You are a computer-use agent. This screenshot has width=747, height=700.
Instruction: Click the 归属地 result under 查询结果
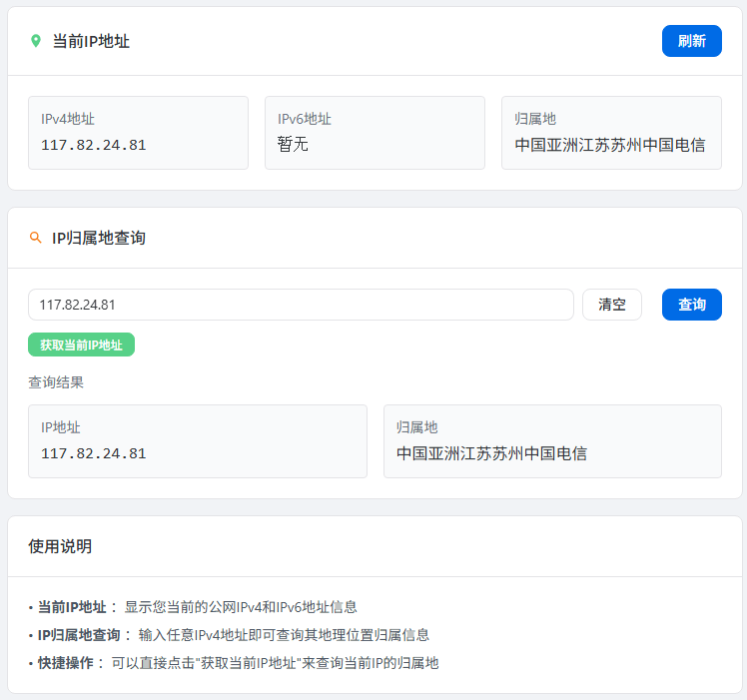pos(491,453)
